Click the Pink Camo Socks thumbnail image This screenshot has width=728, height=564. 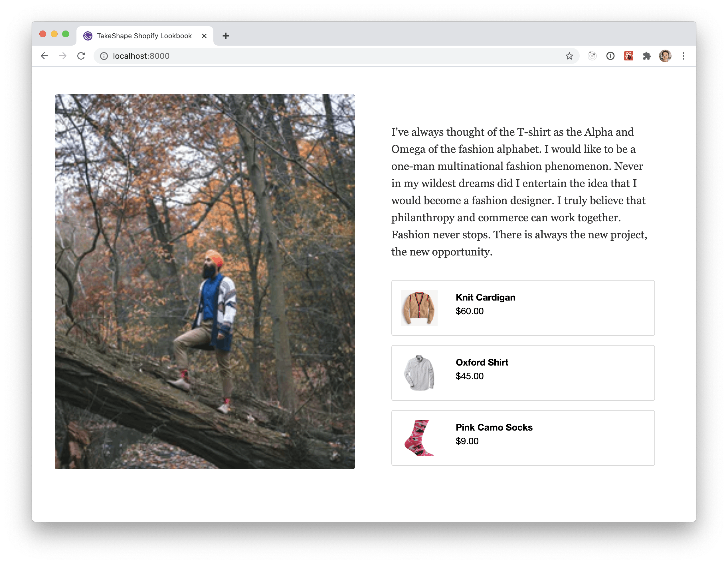click(x=419, y=438)
